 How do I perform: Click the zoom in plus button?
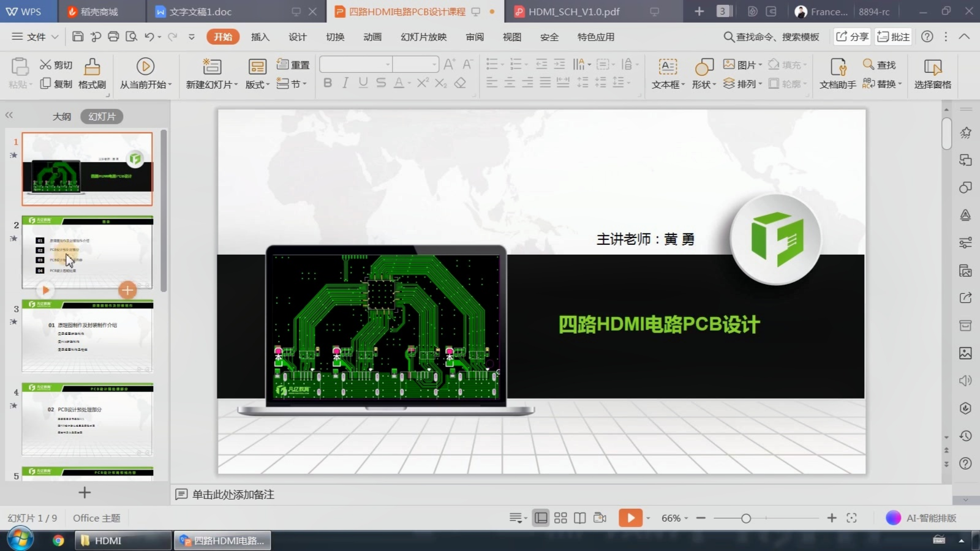pyautogui.click(x=832, y=518)
